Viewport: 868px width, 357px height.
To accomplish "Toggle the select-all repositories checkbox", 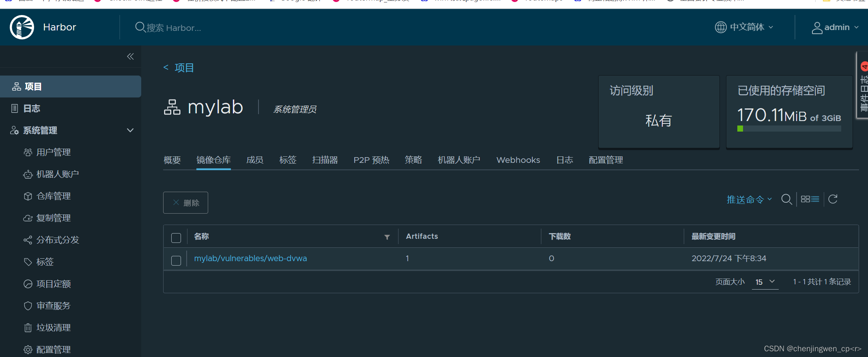I will (x=176, y=238).
